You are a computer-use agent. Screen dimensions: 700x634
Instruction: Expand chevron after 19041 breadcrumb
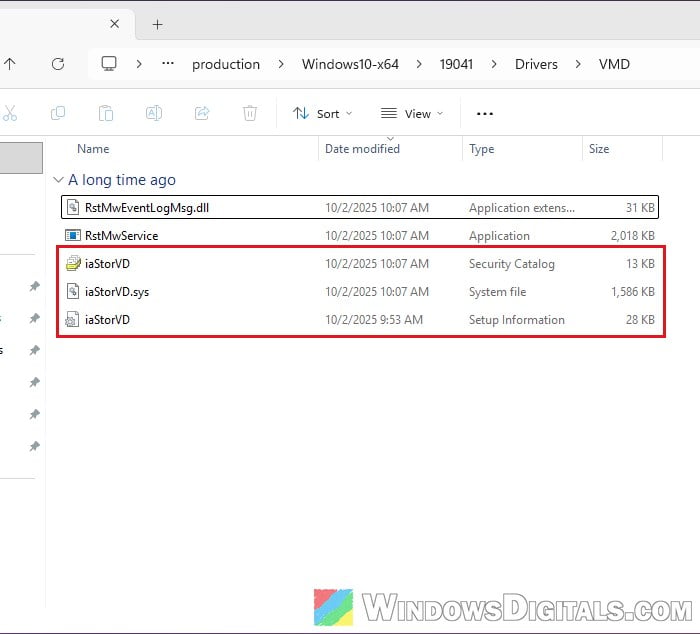[494, 64]
